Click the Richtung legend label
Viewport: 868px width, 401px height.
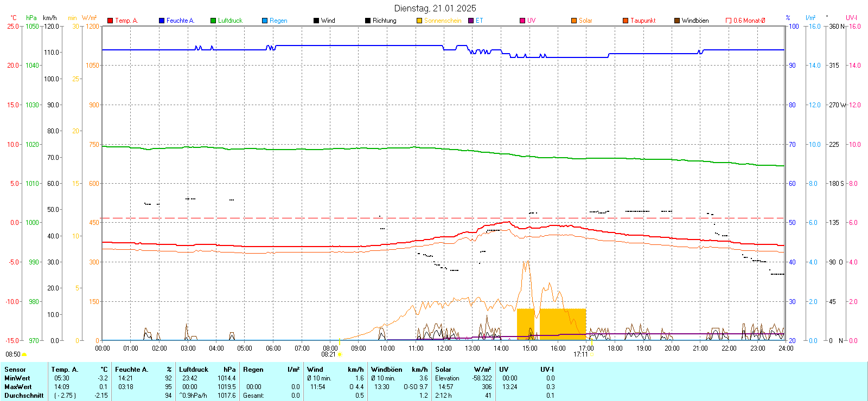pos(384,21)
